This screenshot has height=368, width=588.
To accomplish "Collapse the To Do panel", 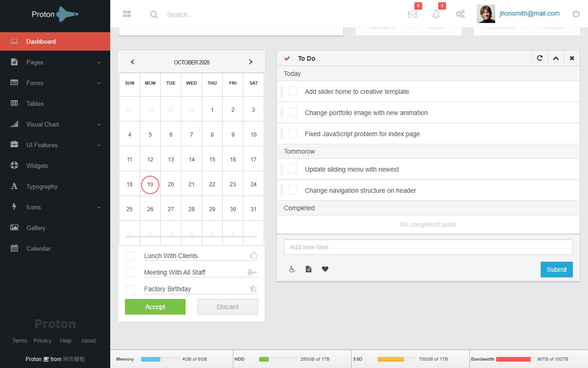I will point(556,58).
